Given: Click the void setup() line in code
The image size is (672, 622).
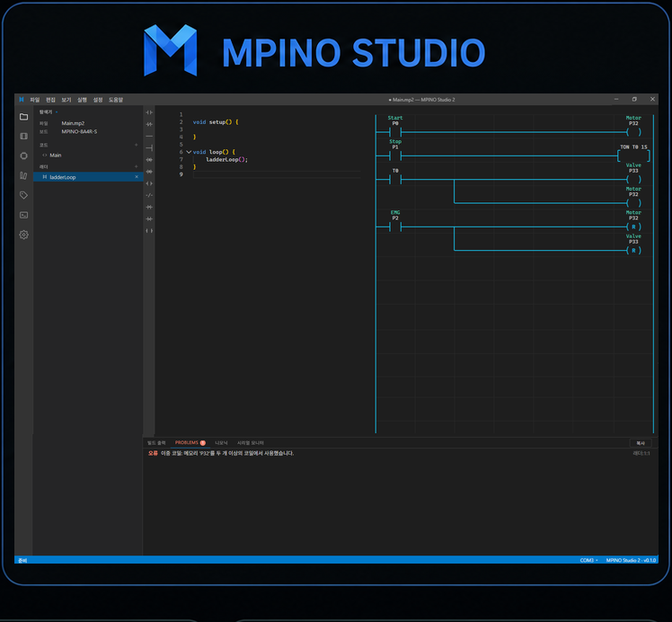Looking at the screenshot, I should tap(216, 122).
